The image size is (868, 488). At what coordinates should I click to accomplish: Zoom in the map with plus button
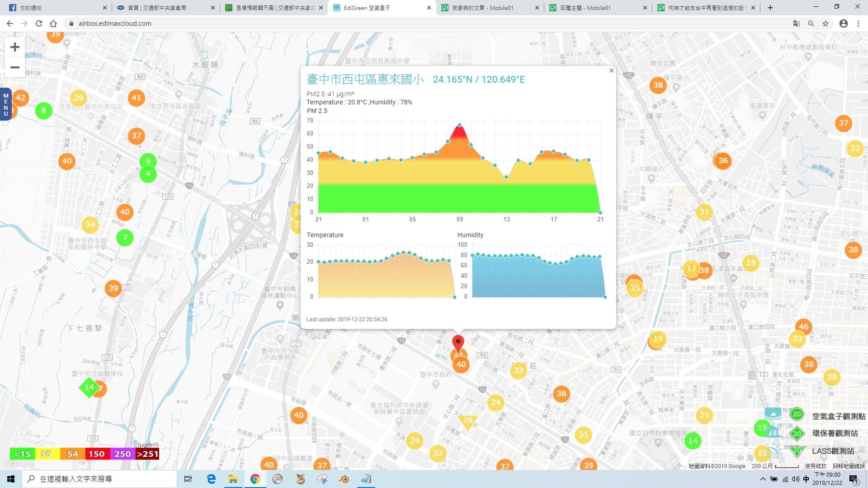(x=15, y=47)
